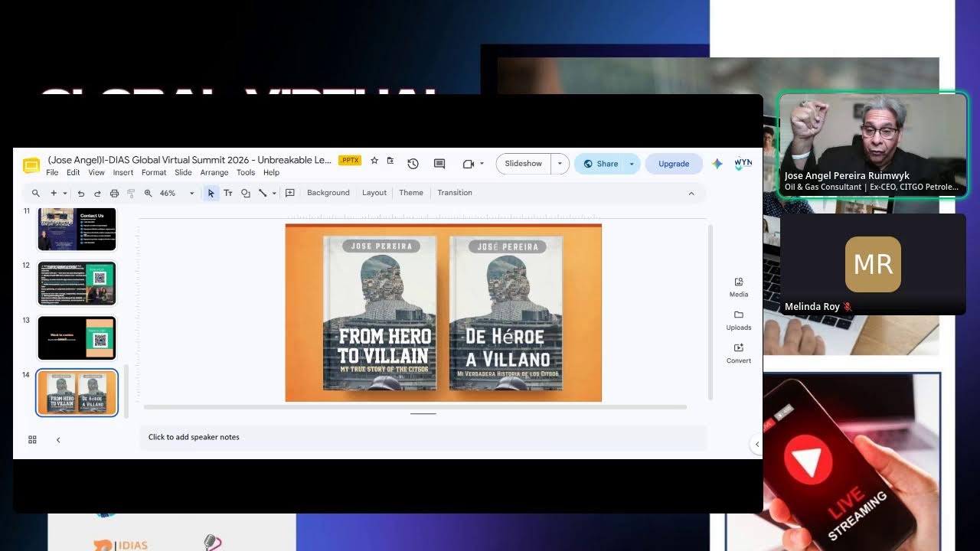The height and width of the screenshot is (551, 980).
Task: Click the video camera meeting icon
Action: coord(469,164)
